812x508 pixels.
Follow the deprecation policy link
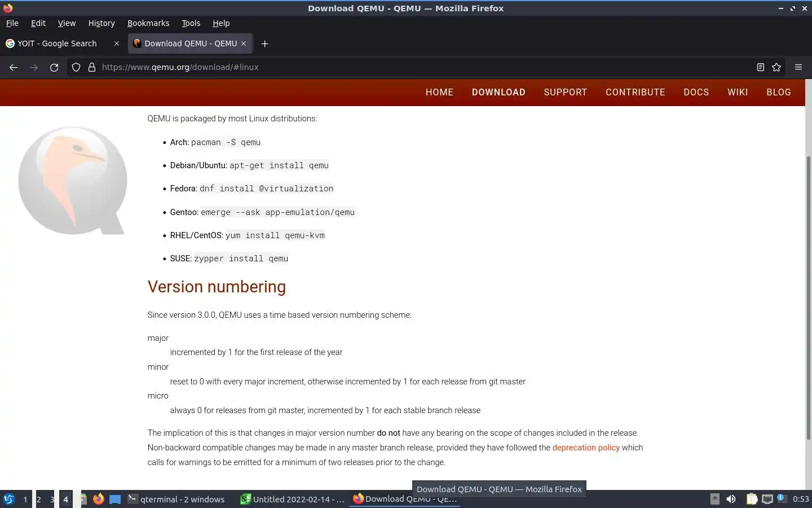point(586,448)
